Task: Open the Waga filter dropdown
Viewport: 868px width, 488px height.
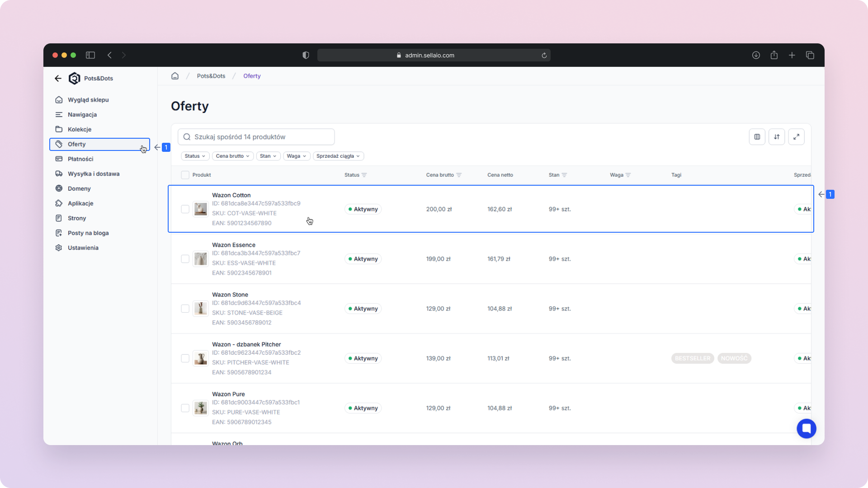Action: [x=296, y=156]
